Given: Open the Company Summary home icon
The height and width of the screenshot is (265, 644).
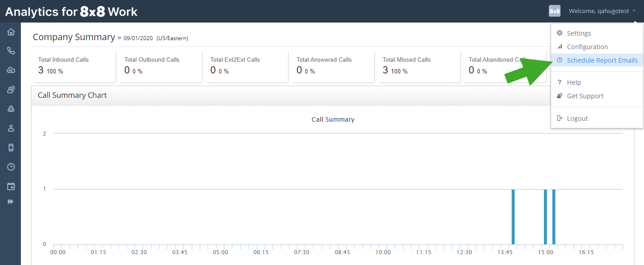Looking at the screenshot, I should [x=10, y=32].
